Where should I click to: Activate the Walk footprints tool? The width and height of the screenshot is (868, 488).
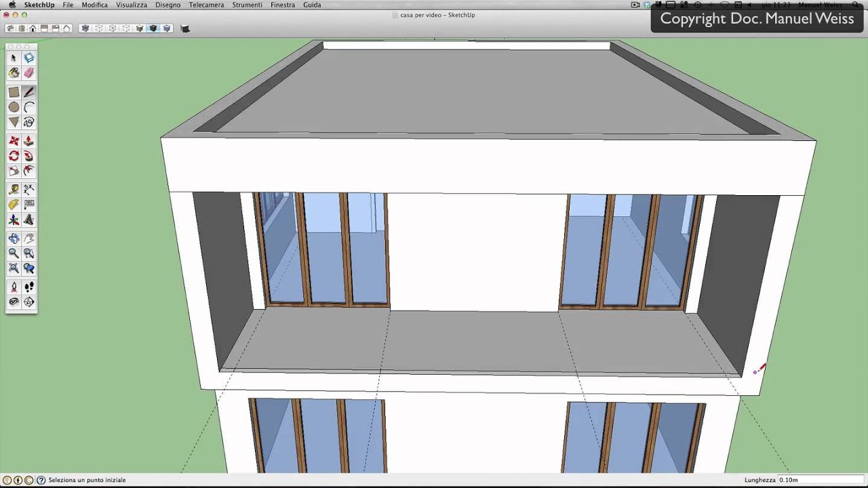coord(28,287)
